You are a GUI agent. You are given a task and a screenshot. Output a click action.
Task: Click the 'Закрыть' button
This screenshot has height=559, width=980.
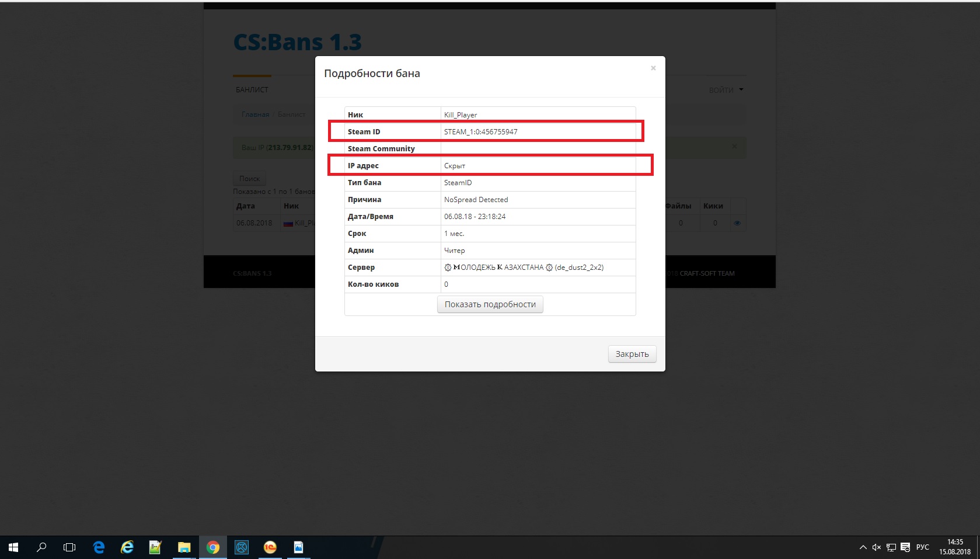tap(632, 354)
